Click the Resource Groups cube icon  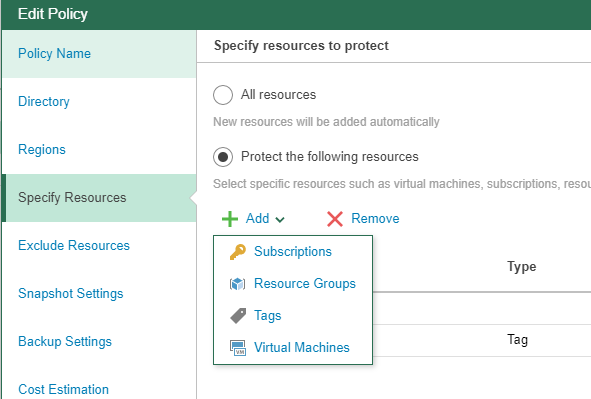pyautogui.click(x=238, y=284)
